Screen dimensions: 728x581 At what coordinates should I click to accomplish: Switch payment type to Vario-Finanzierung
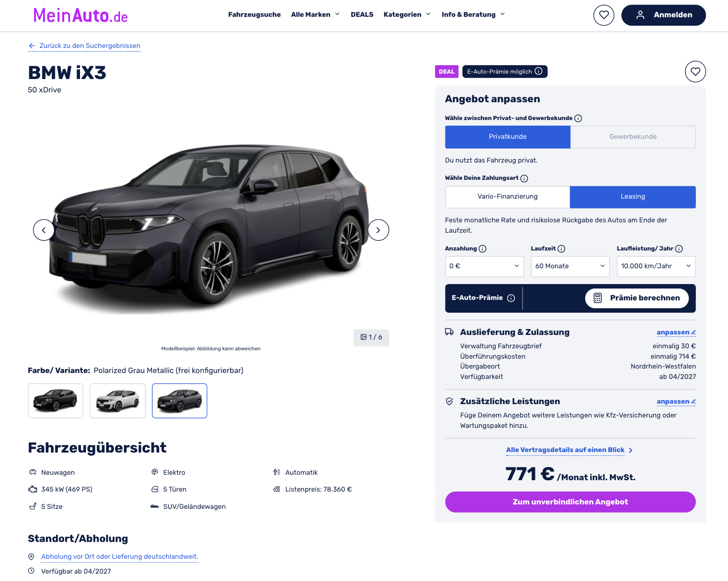pos(508,197)
